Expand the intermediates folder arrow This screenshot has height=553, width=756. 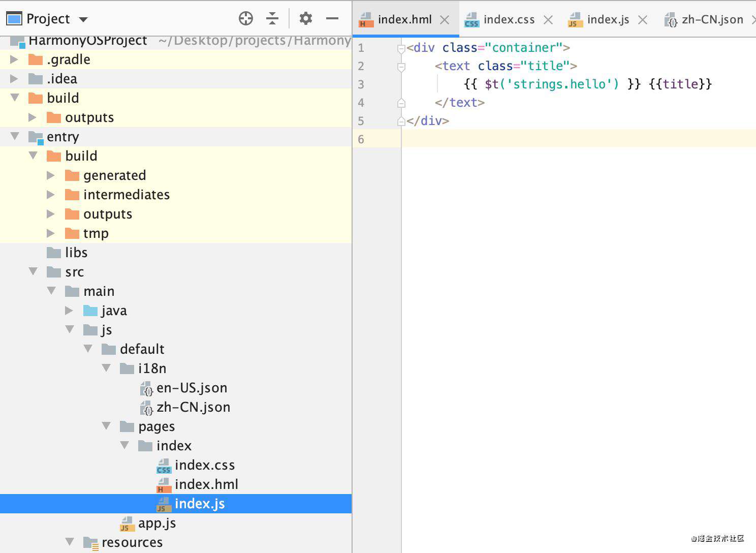pos(51,195)
